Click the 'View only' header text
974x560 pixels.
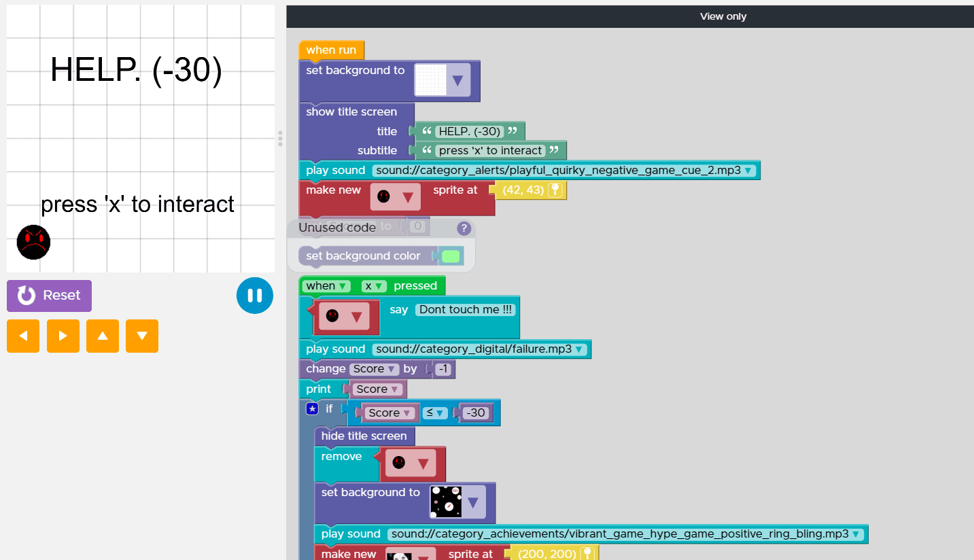723,16
